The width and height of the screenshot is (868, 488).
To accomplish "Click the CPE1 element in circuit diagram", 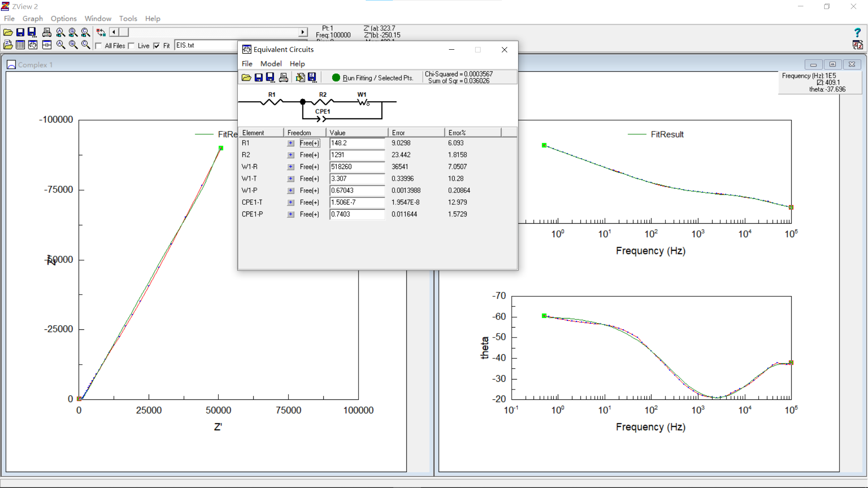I will pos(323,115).
